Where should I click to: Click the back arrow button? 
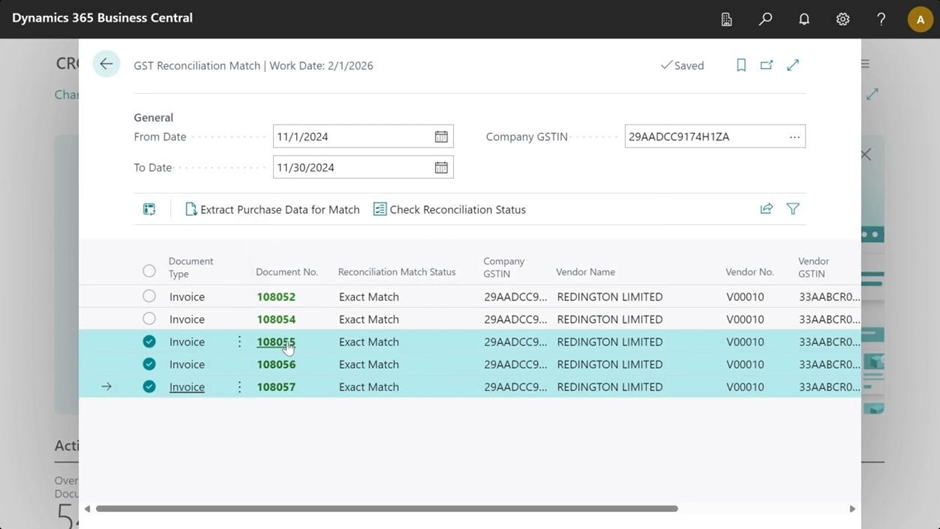[x=106, y=64]
